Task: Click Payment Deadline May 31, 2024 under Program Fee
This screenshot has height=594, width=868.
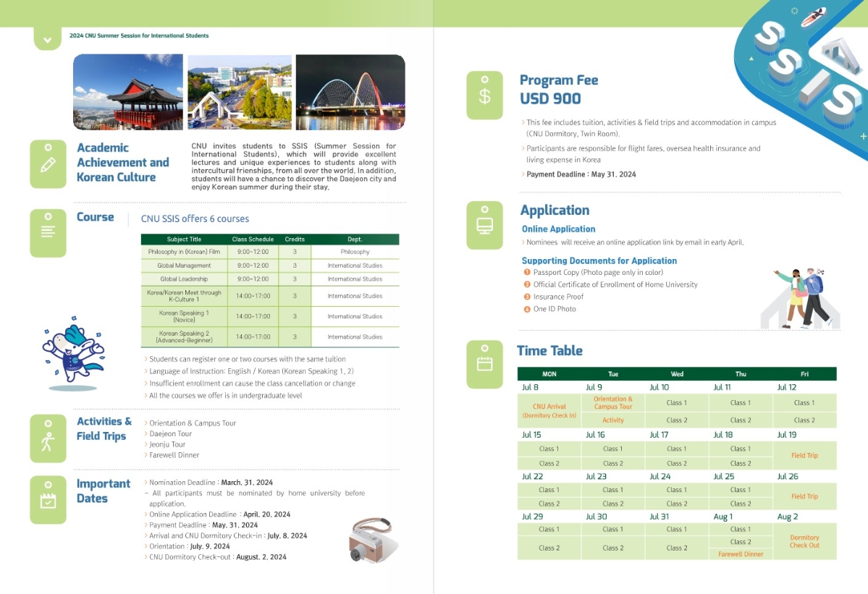Action: click(581, 174)
